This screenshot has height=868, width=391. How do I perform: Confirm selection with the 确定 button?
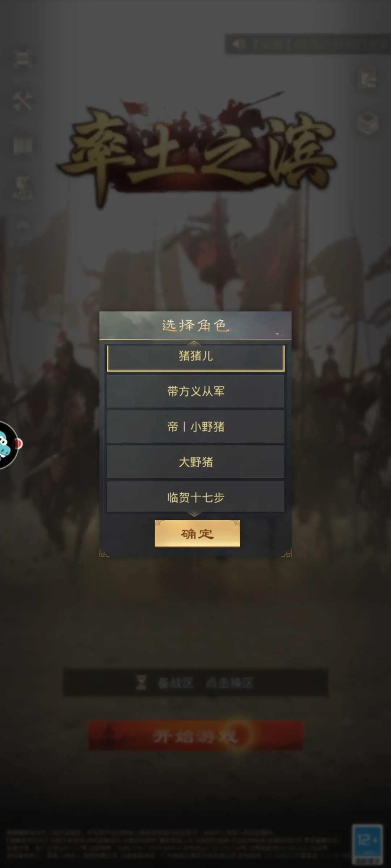[197, 534]
